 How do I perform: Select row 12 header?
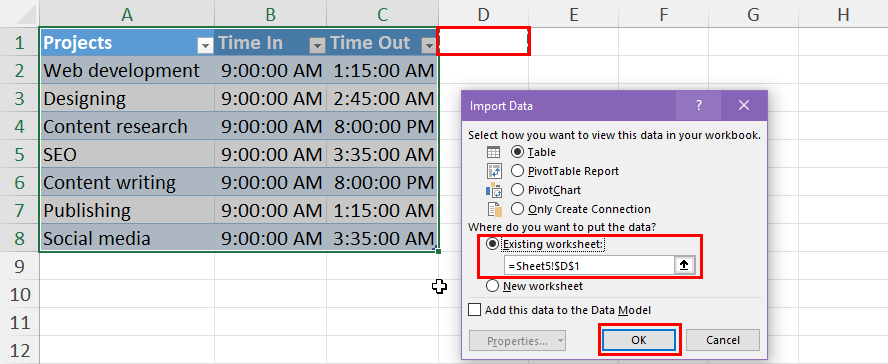pyautogui.click(x=19, y=350)
